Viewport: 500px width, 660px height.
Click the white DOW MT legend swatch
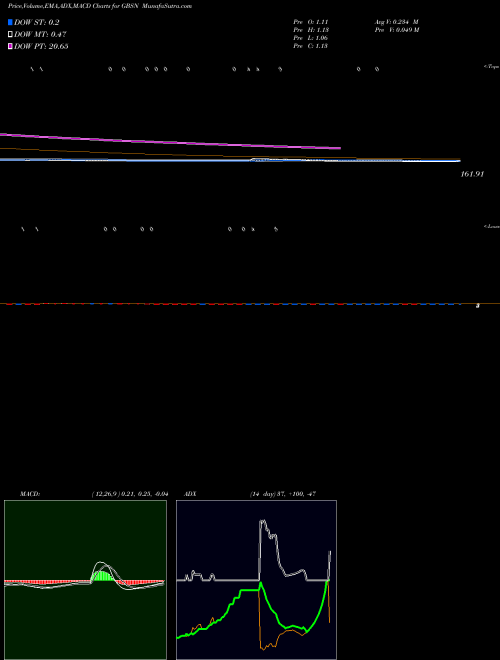click(10, 34)
